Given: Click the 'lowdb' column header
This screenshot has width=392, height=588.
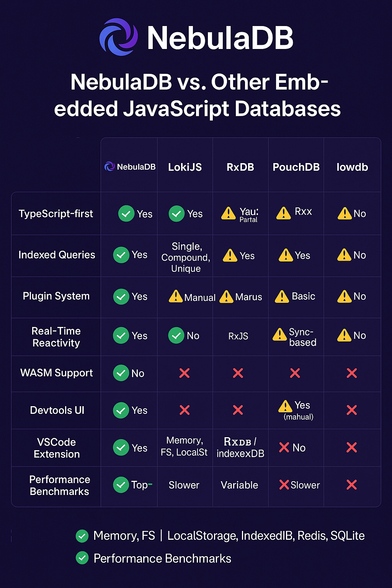Looking at the screenshot, I should [352, 167].
